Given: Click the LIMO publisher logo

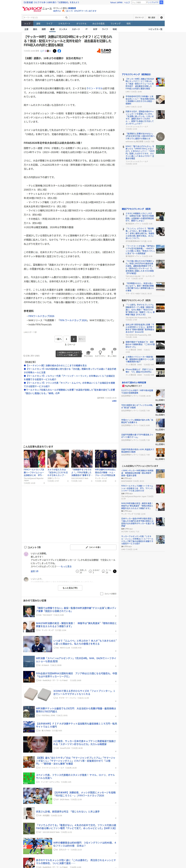Looking at the screenshot, I should pos(104,51).
